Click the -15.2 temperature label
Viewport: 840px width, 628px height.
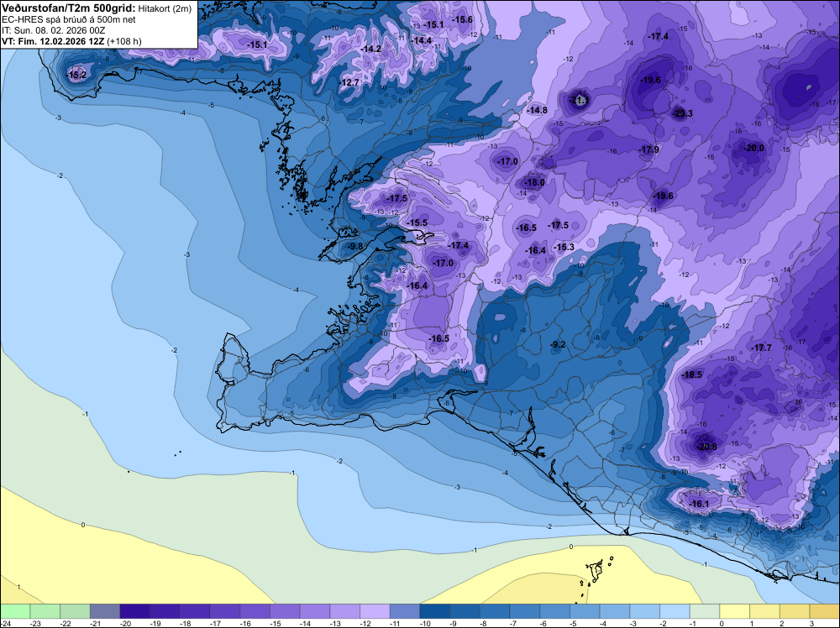pyautogui.click(x=76, y=75)
